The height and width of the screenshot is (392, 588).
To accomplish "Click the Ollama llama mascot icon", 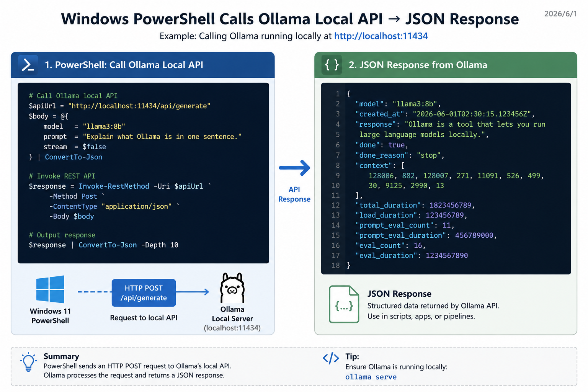I will pyautogui.click(x=232, y=288).
